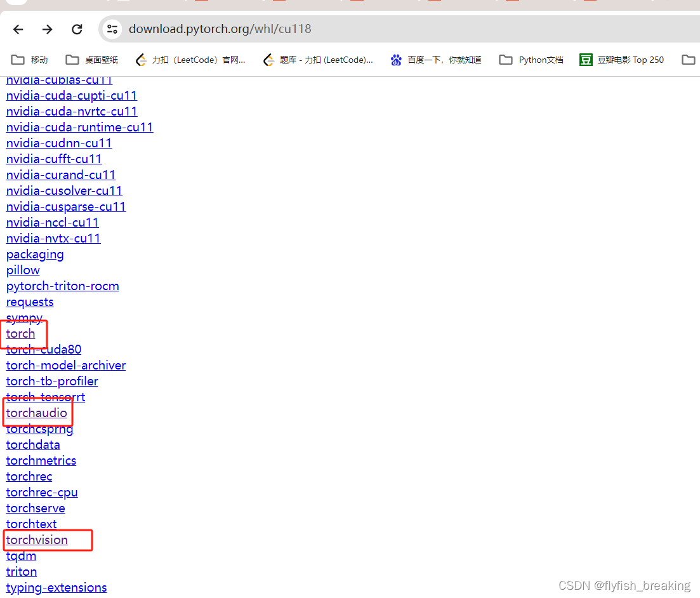Open the nvidia-cuda-nvrtc-cu11 link
700x598 pixels.
coord(72,111)
